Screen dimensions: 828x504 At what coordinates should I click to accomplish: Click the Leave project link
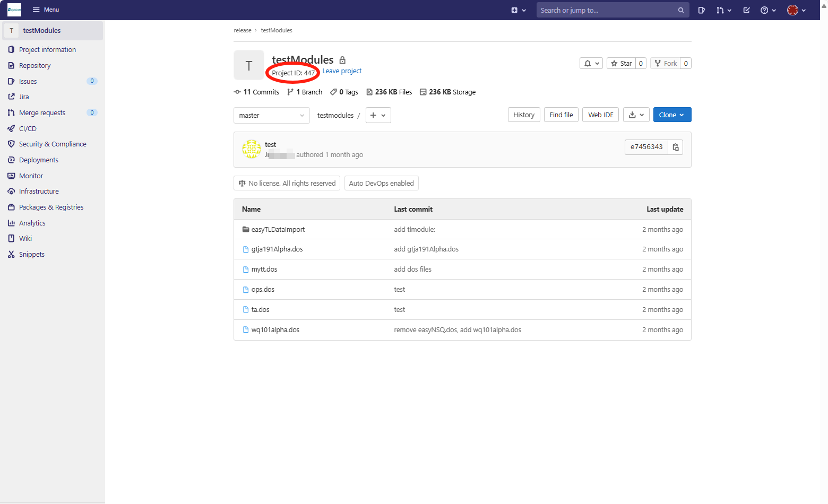click(342, 71)
